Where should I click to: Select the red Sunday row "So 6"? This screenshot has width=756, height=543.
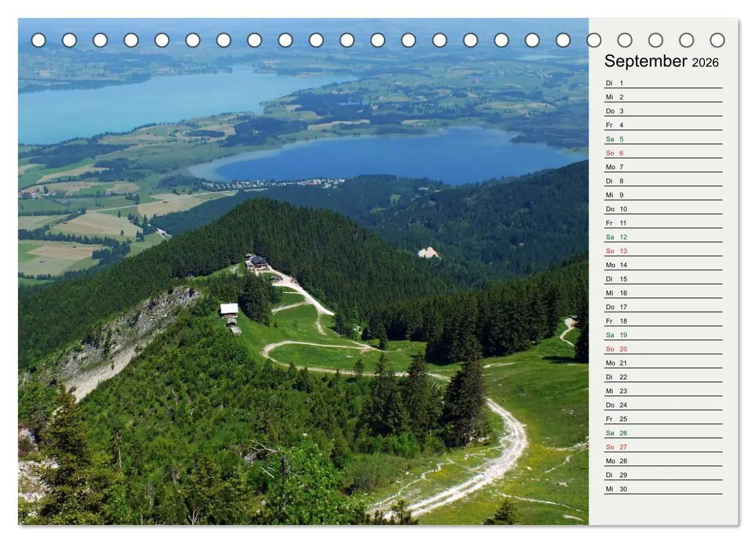click(663, 153)
